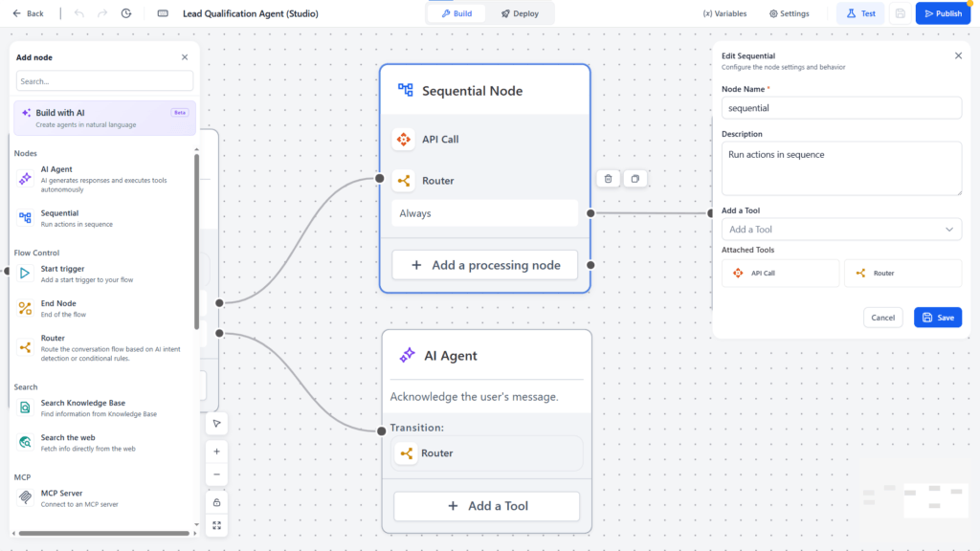Add a Sequential node from the list
The image size is (980, 551).
coord(103,218)
